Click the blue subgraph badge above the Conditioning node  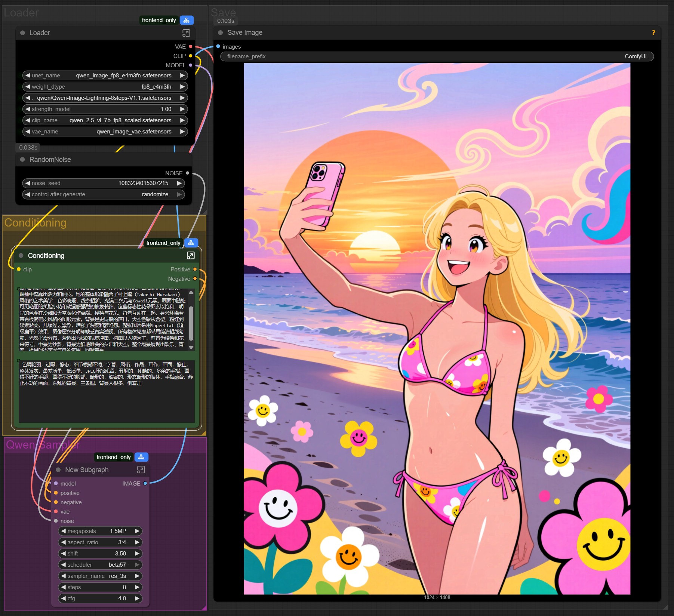click(191, 243)
